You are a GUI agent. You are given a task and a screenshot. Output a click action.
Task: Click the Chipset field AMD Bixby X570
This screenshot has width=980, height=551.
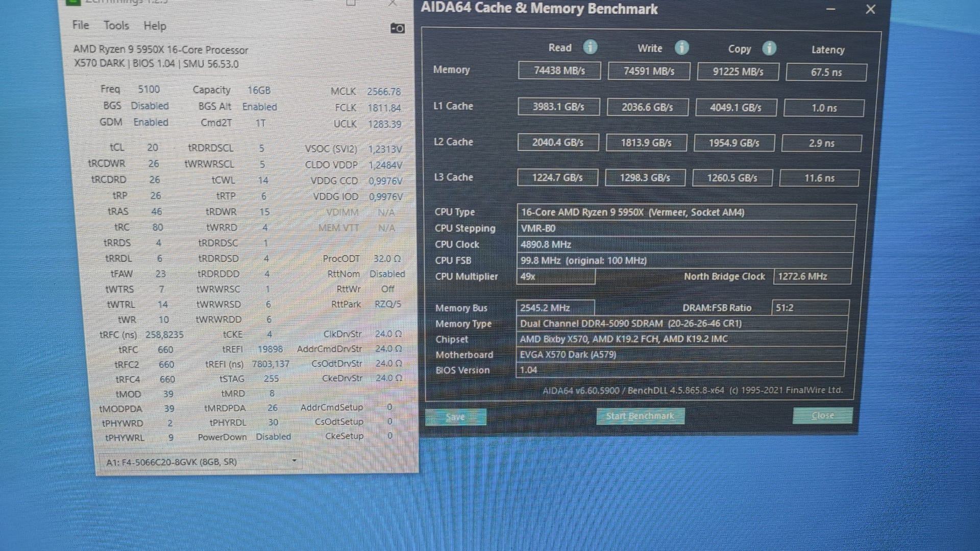point(681,339)
